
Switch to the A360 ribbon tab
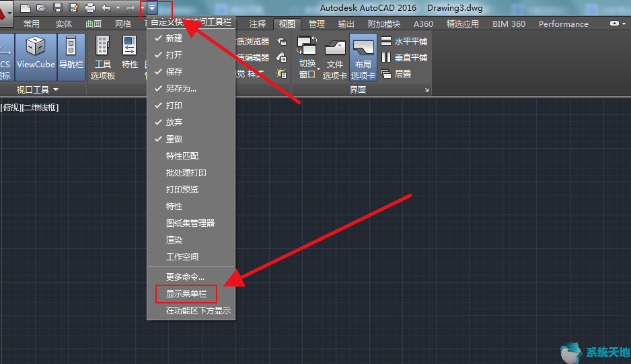coord(423,24)
